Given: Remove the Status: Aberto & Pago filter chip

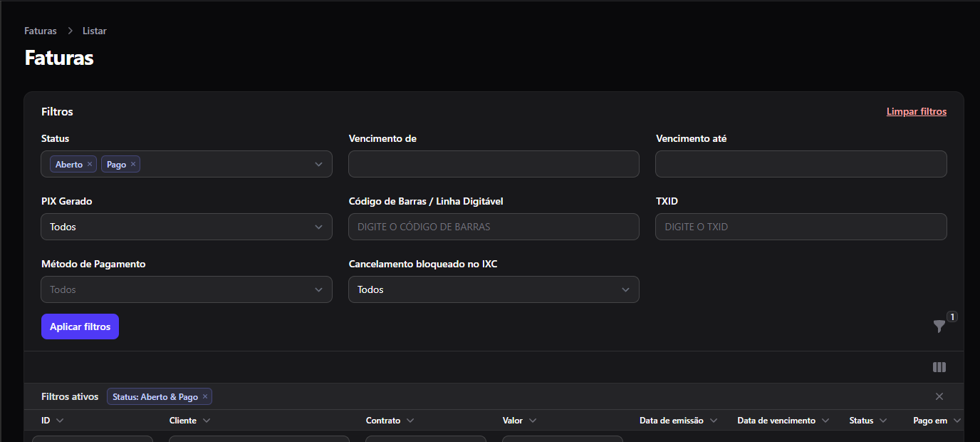Looking at the screenshot, I should click(x=205, y=397).
